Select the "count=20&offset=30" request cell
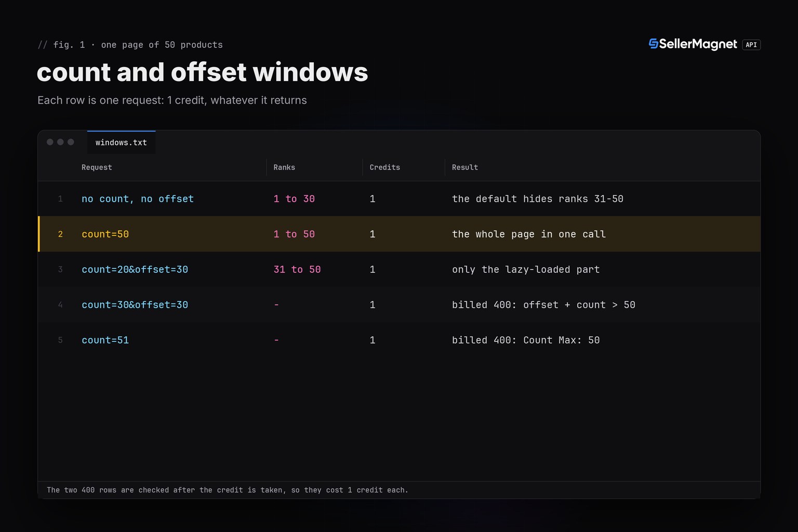 point(135,270)
